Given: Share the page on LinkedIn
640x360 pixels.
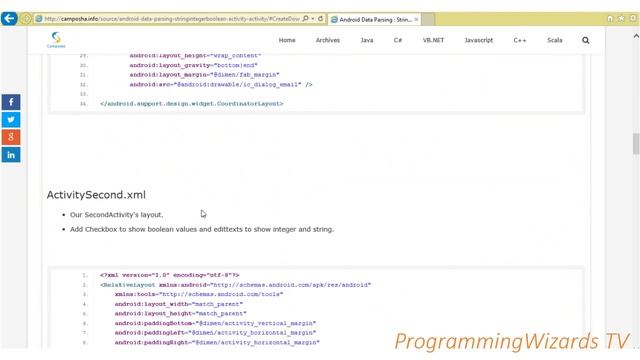Looking at the screenshot, I should coord(11,155).
